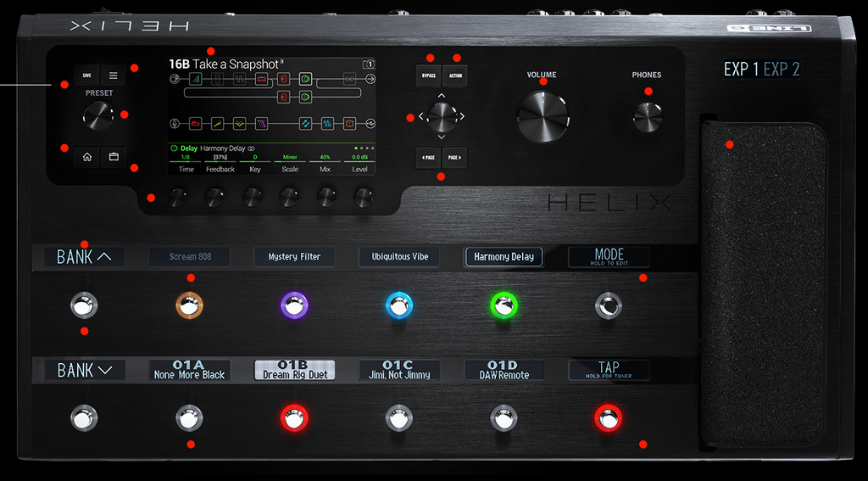Screen dimensions: 868x481
Task: Push the joystick down arrow
Action: pyautogui.click(x=441, y=137)
